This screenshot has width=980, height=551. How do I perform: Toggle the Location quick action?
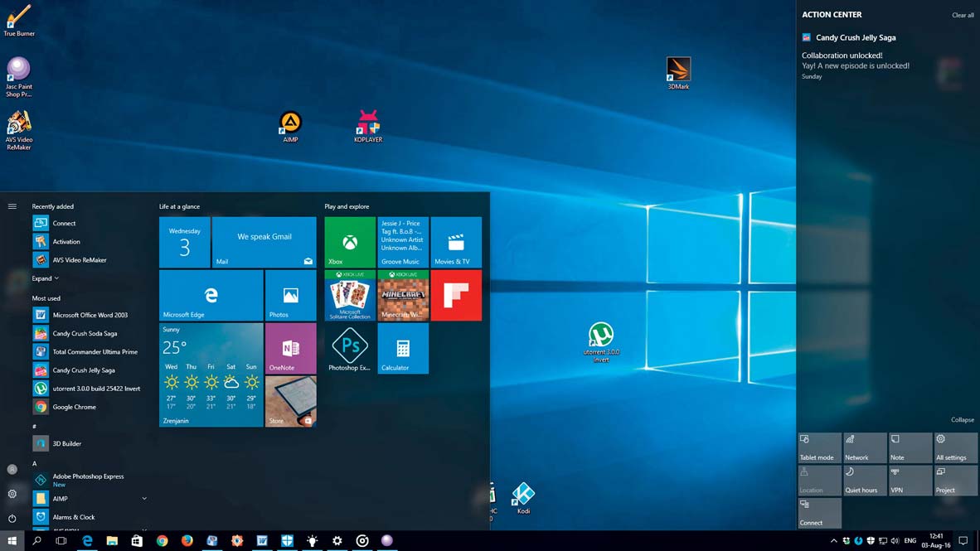pyautogui.click(x=819, y=481)
